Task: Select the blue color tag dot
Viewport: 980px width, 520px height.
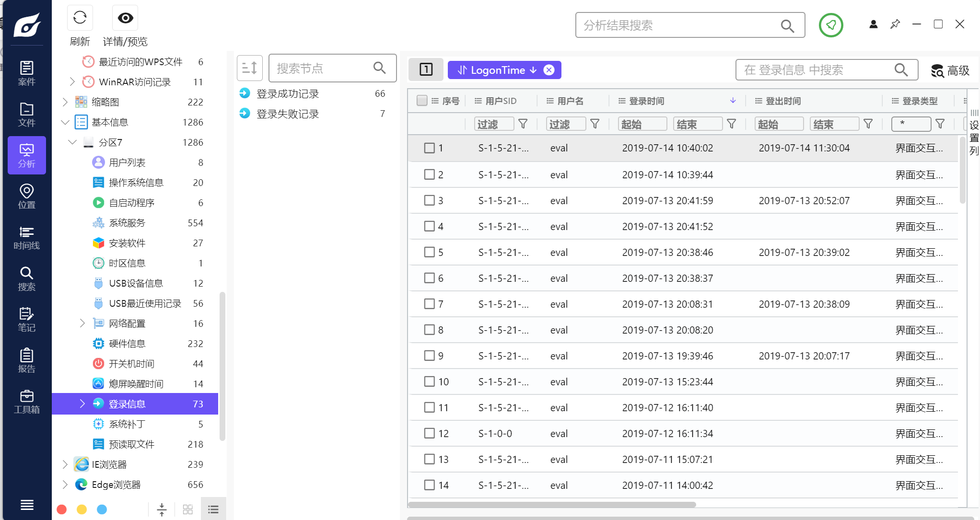Action: pos(102,509)
